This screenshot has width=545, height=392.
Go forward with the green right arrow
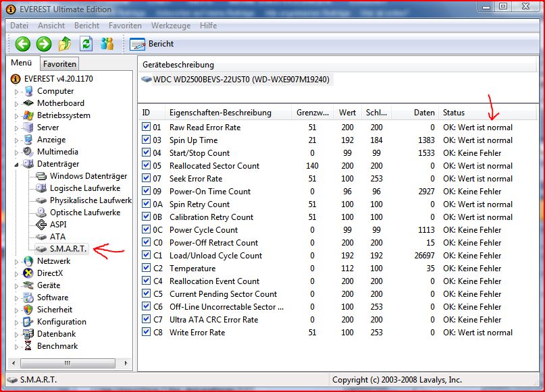point(44,44)
